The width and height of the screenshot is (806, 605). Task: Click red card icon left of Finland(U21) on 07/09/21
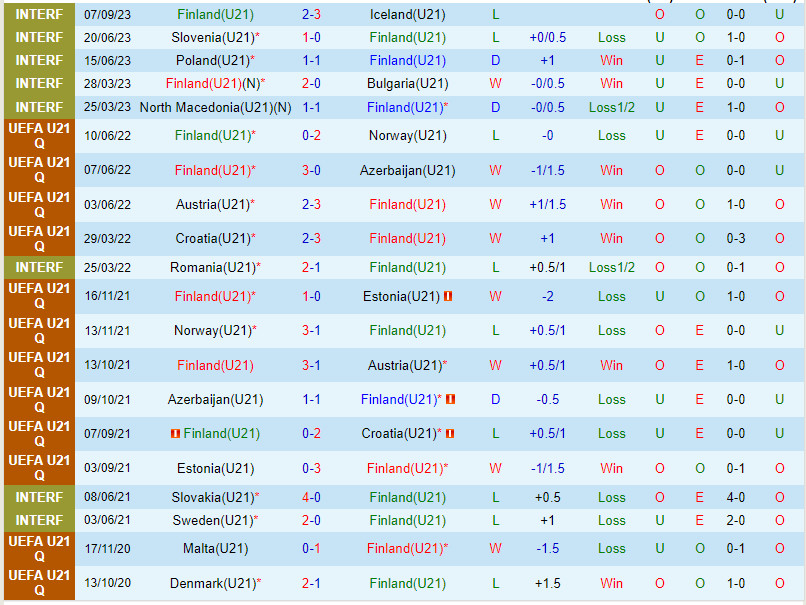175,434
